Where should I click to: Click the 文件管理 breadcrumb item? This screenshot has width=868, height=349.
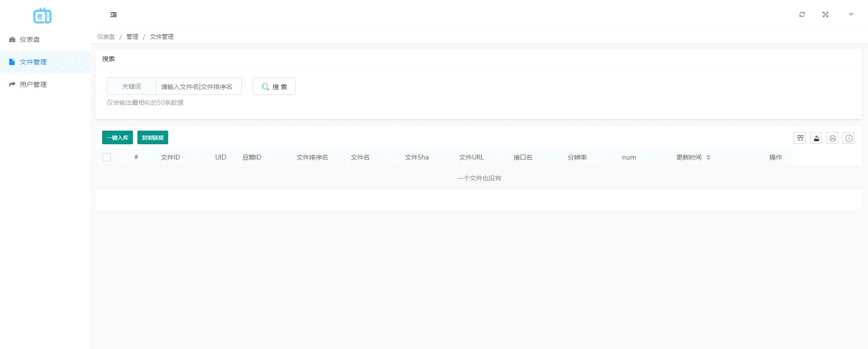point(162,37)
